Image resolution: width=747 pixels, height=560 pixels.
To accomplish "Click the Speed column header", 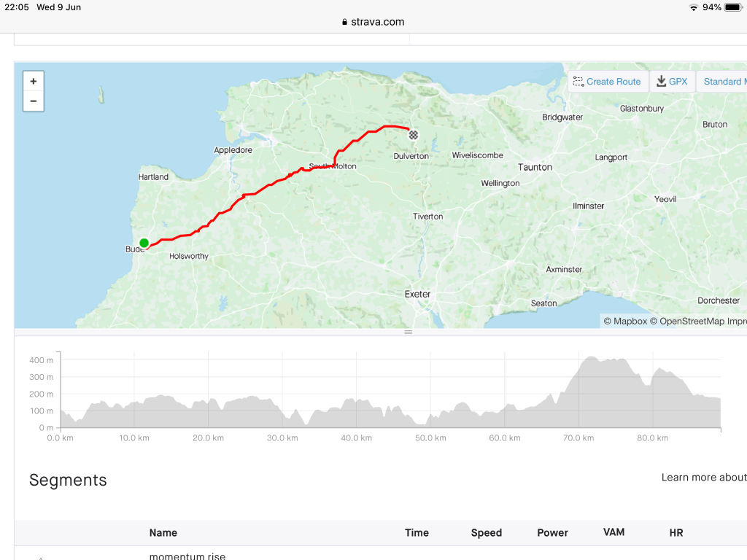I will pyautogui.click(x=486, y=533).
